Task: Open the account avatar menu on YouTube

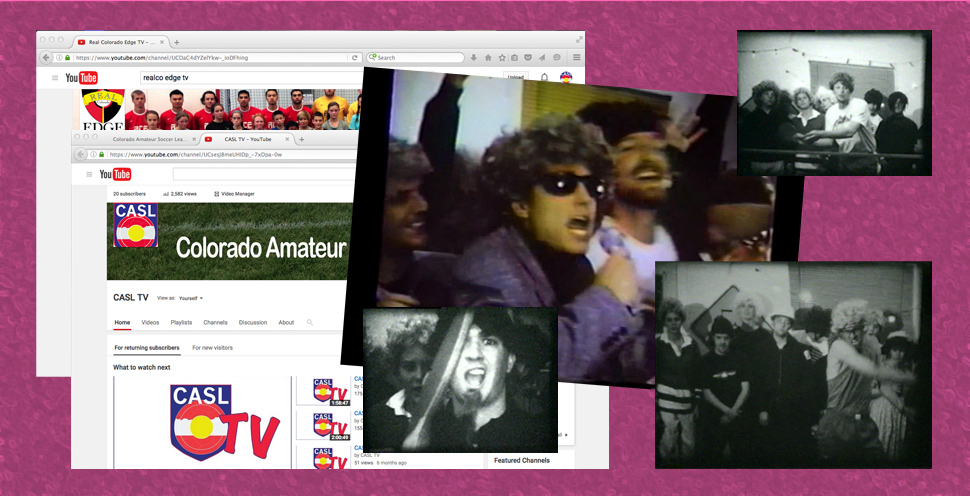Action: tap(565, 77)
